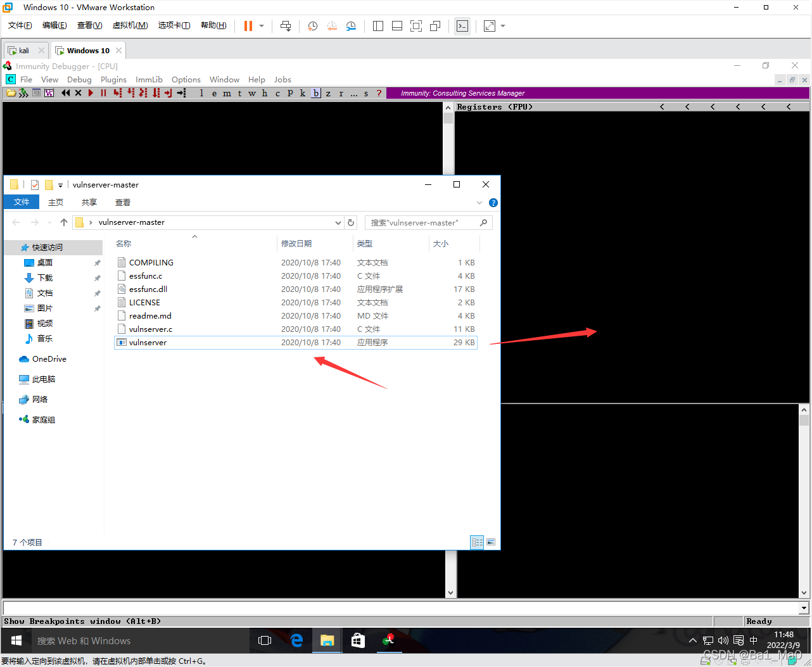The height and width of the screenshot is (667, 812).
Task: Open the address bar history dropdown
Action: pos(338,222)
